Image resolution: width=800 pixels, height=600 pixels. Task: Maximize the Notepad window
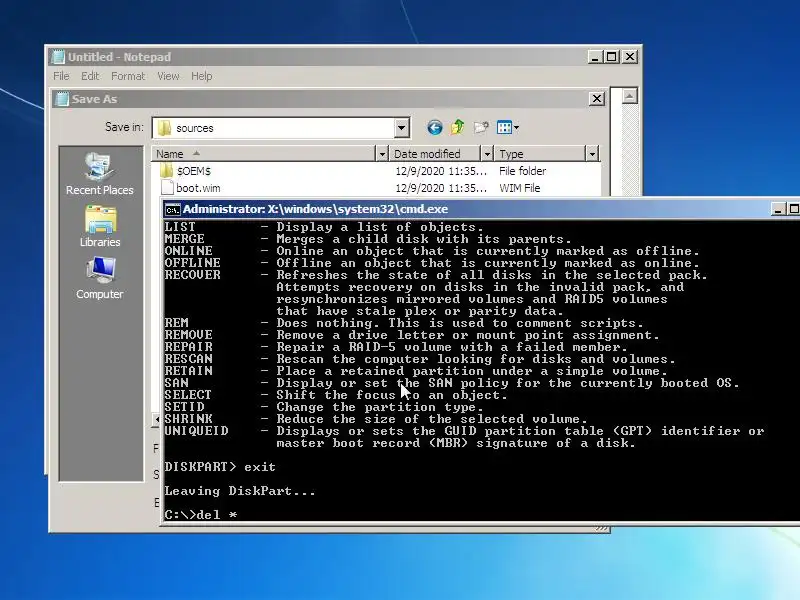pos(612,57)
